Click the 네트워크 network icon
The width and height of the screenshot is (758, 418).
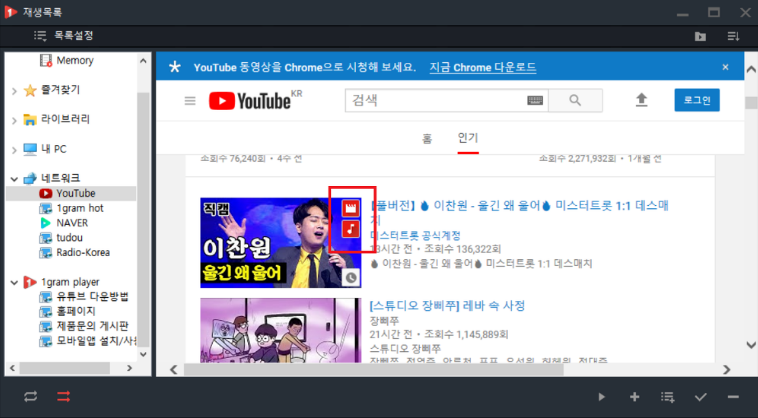(30, 178)
